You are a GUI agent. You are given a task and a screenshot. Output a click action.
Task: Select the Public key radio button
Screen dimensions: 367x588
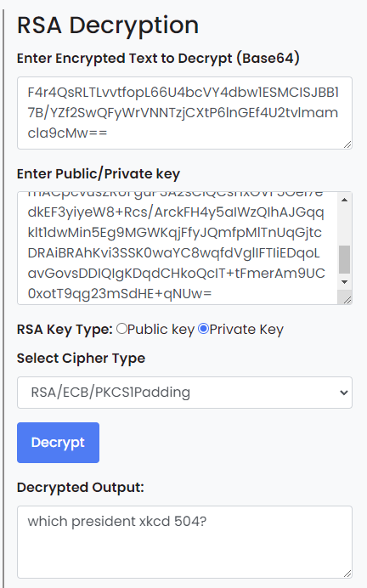(121, 329)
